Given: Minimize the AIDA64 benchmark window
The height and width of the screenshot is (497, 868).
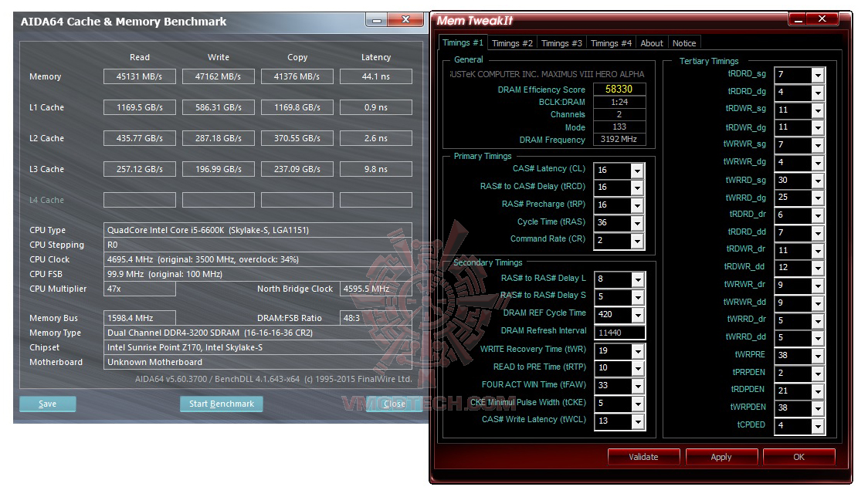Looking at the screenshot, I should click(x=377, y=21).
